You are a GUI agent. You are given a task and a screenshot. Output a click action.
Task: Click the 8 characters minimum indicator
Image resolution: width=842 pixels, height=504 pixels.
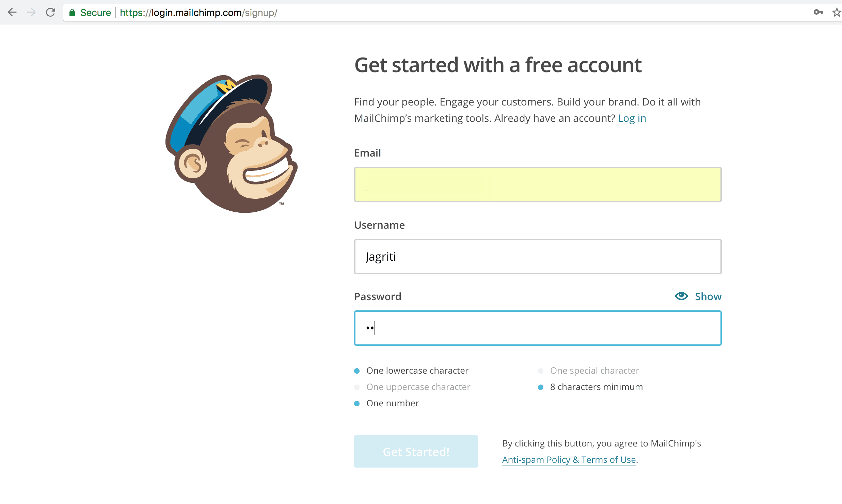(x=590, y=387)
